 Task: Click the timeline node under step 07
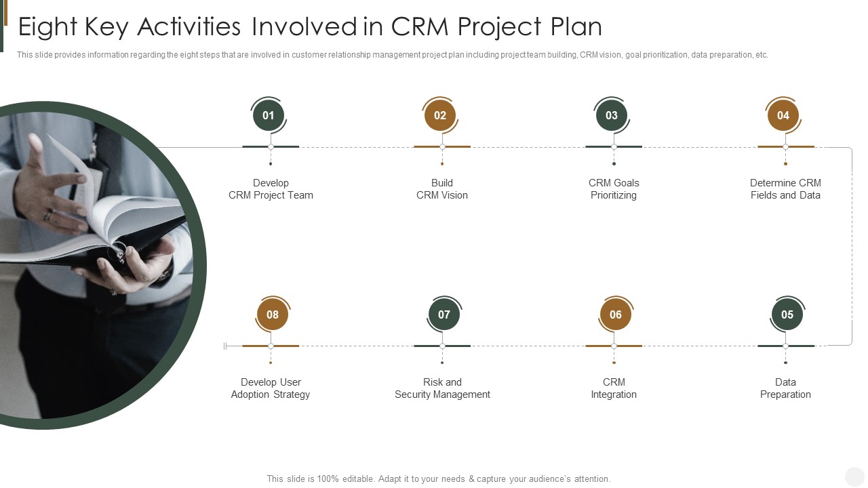pos(442,346)
